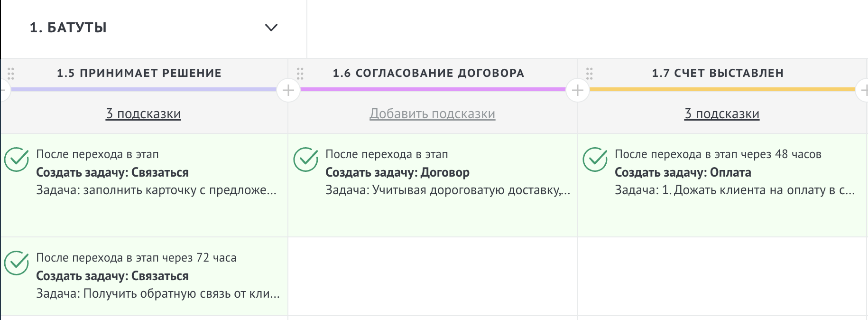Click 'Добавить подсказки' link
Image resolution: width=868 pixels, height=320 pixels.
point(433,114)
